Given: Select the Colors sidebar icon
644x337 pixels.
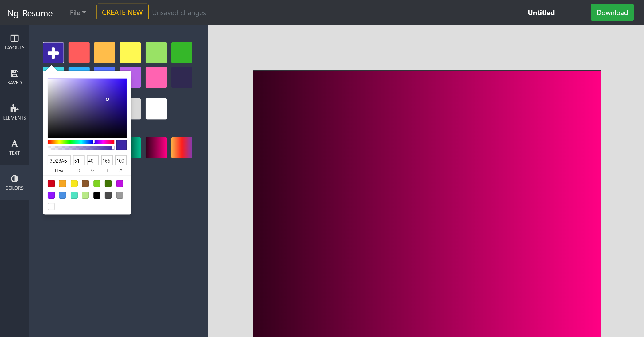Looking at the screenshot, I should (x=14, y=182).
